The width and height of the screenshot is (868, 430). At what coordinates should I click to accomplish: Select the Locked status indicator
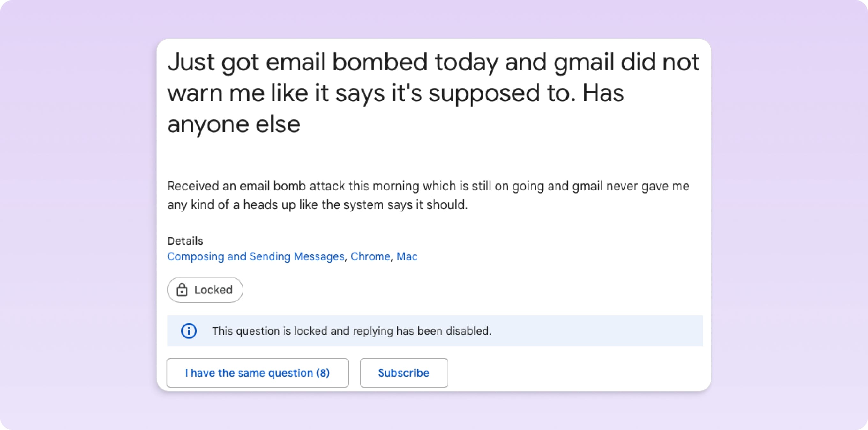click(x=205, y=289)
